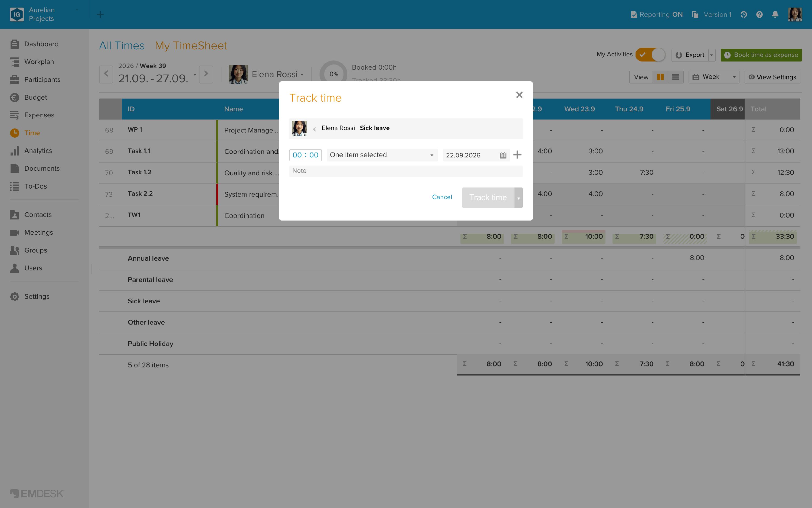Open the calendar date picker icon
The width and height of the screenshot is (812, 508).
[503, 155]
